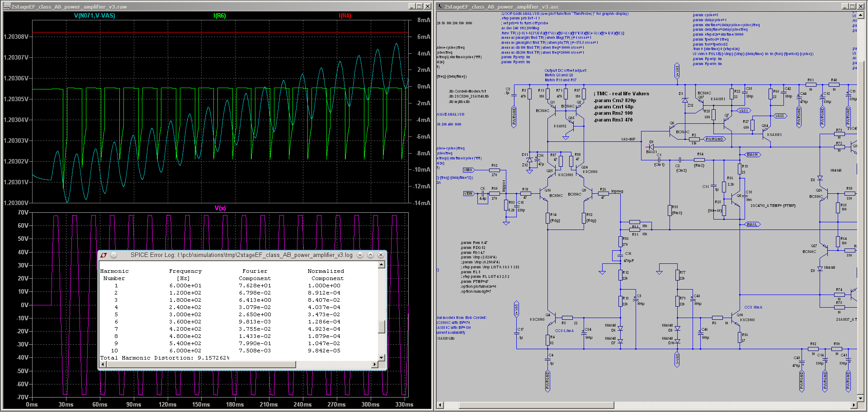Click the schematic horizontal scrollbar left arrow
The image size is (868, 412).
[x=440, y=405]
